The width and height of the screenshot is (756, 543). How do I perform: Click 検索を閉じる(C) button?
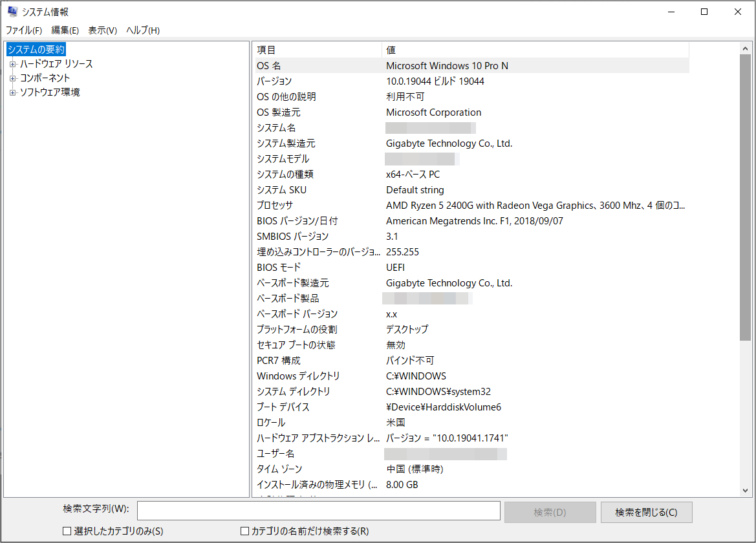click(647, 512)
